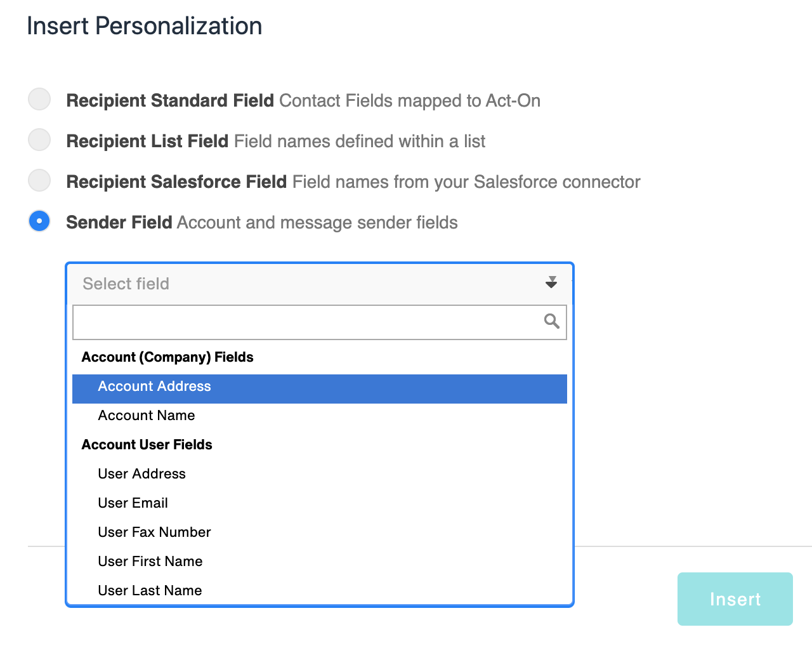Choose the Recipient List Field radio option
The height and width of the screenshot is (646, 812).
[39, 140]
